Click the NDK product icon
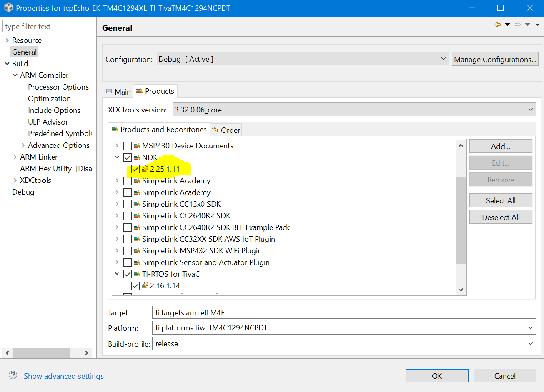 (x=137, y=157)
